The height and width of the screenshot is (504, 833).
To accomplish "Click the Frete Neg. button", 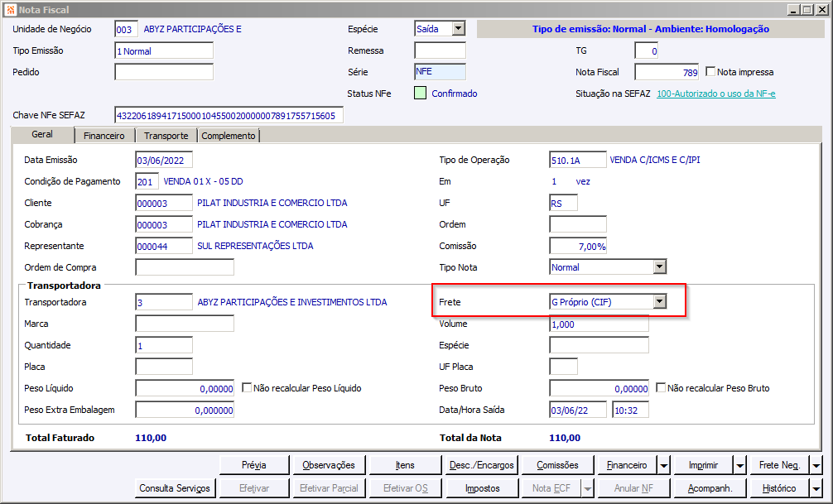I will click(x=779, y=465).
